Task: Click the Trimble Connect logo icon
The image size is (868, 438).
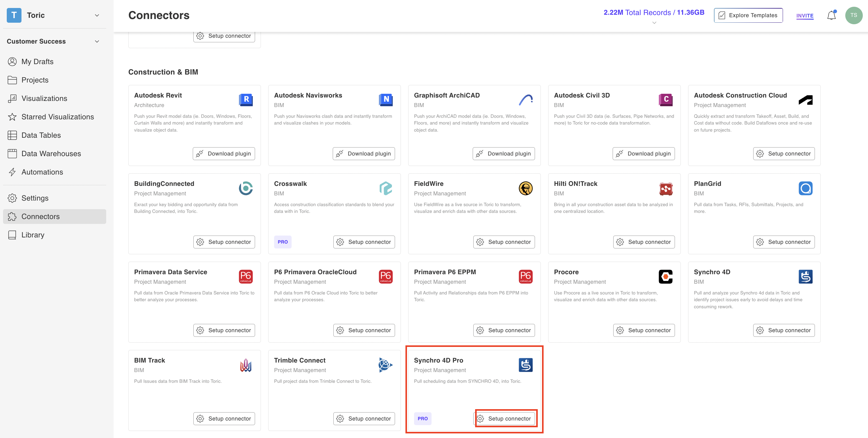Action: (386, 365)
